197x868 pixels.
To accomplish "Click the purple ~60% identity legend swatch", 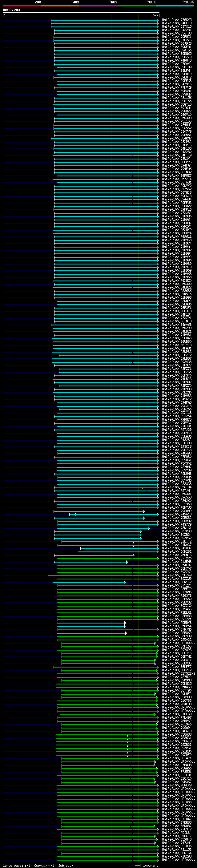I will [98, 6].
